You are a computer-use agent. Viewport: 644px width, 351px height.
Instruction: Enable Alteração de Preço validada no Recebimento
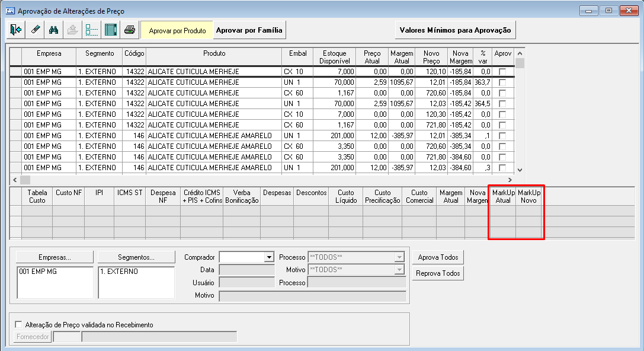coord(18,325)
